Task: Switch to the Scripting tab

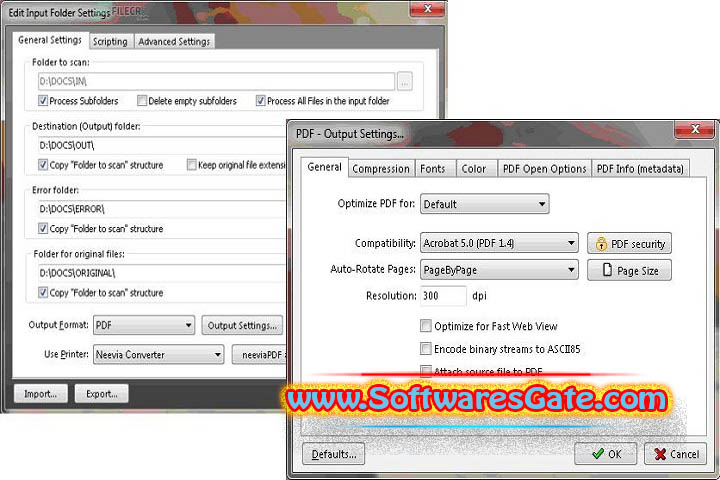Action: point(110,42)
